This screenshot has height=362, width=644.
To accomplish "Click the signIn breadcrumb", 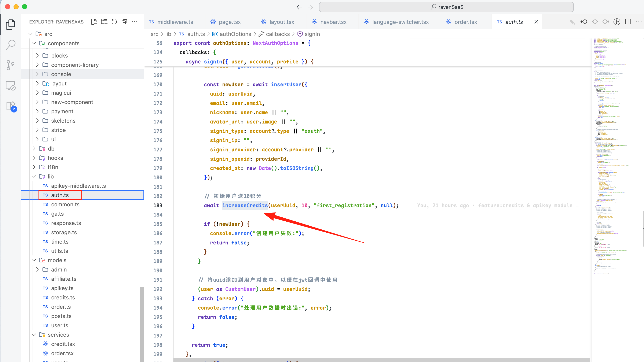I will 308,34.
